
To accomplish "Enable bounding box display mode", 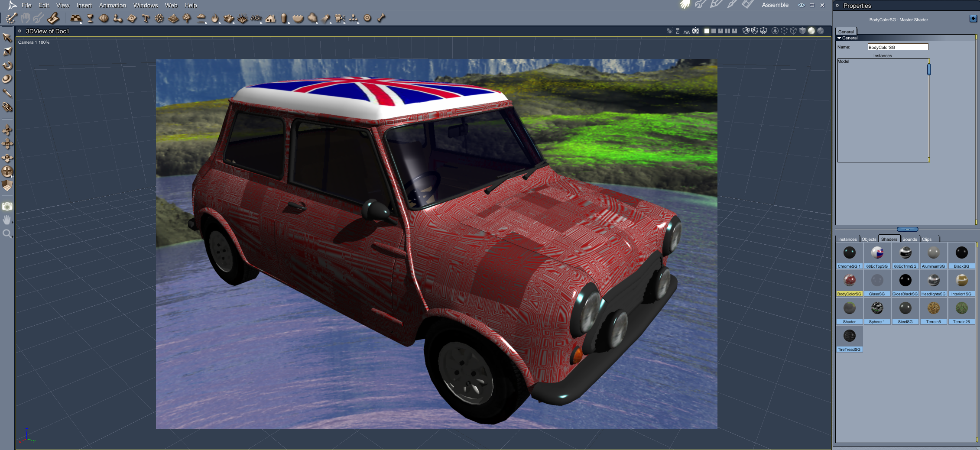I will coord(784,31).
